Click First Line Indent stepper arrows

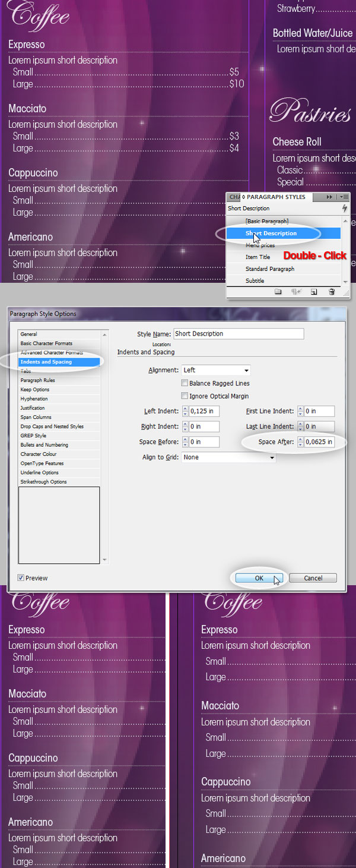click(300, 411)
